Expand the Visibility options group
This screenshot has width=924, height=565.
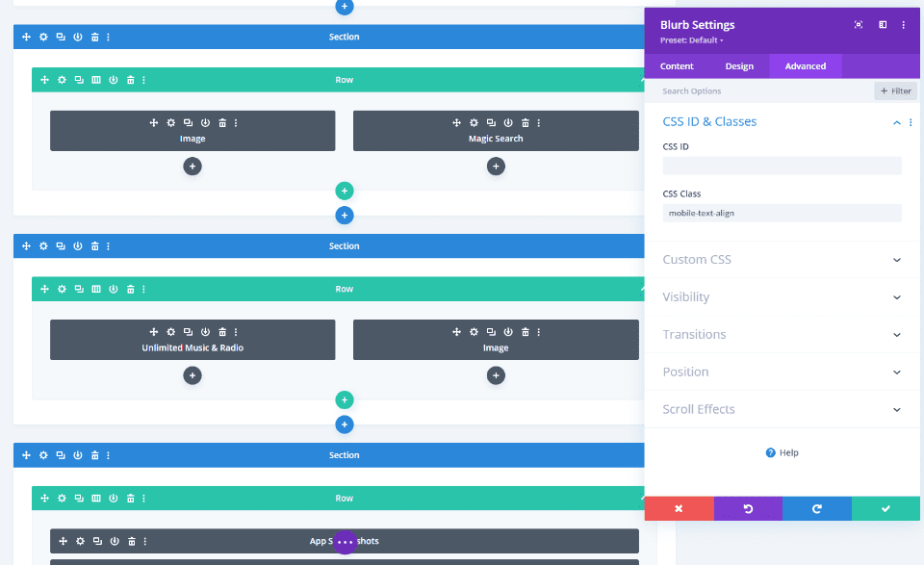click(x=782, y=296)
